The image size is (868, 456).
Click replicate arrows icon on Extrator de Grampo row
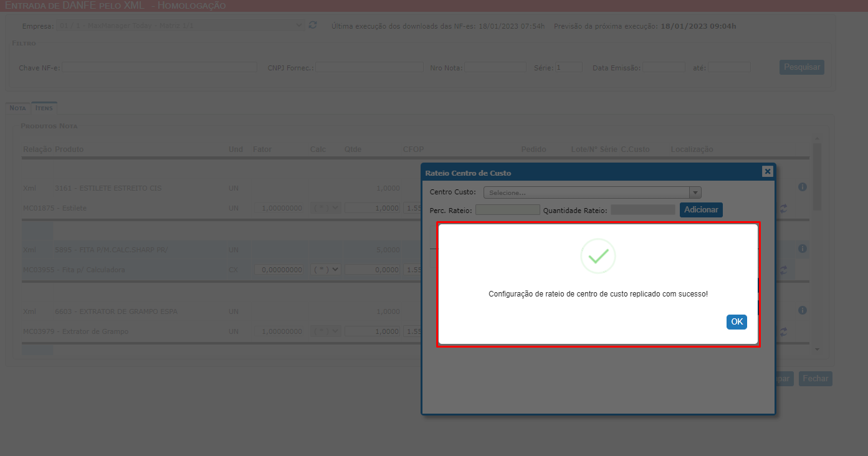point(783,332)
